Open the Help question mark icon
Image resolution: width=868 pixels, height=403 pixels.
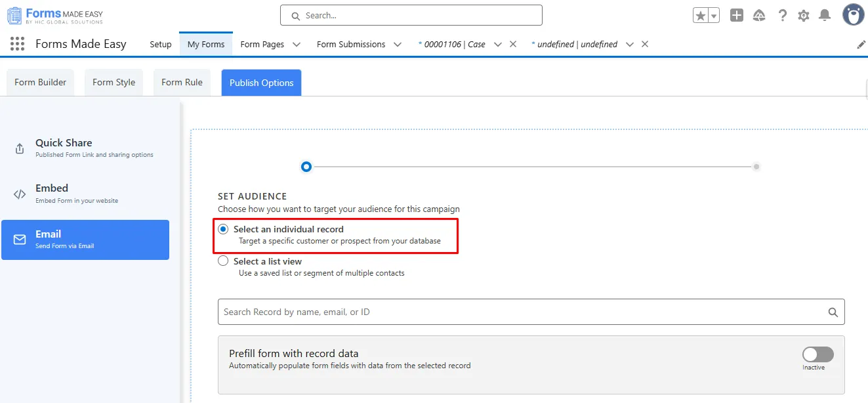click(x=782, y=16)
